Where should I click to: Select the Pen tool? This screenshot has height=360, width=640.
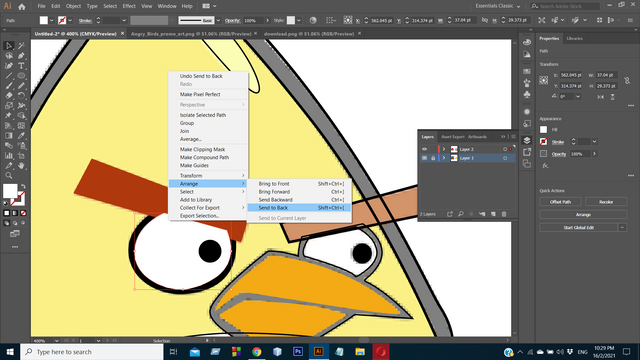coord(21,56)
